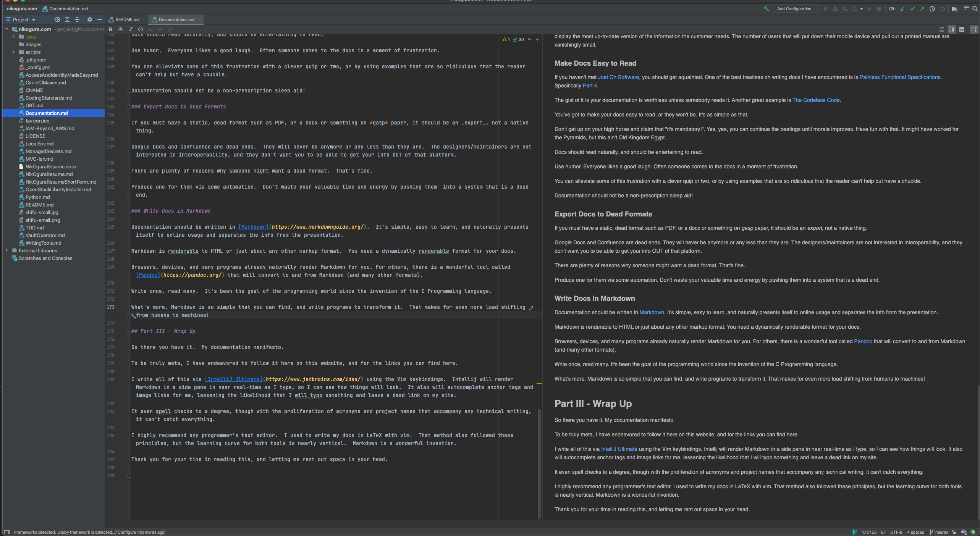Toggle auto-scroll preview sync button
Image resolution: width=980 pixels, height=536 pixels.
pyautogui.click(x=974, y=29)
